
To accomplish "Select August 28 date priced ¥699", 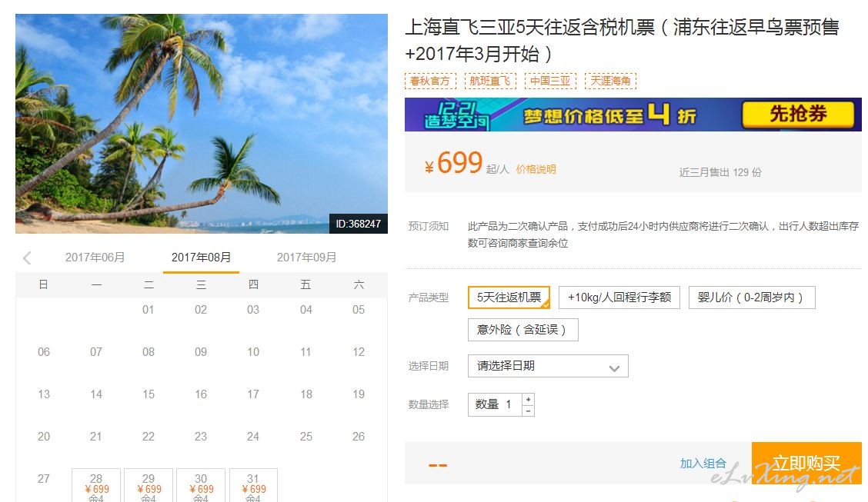I will coord(96,485).
